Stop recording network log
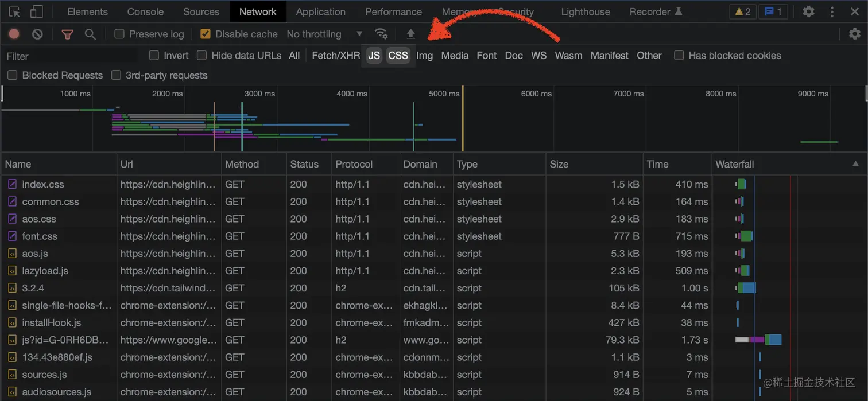This screenshot has height=401, width=868. 14,34
